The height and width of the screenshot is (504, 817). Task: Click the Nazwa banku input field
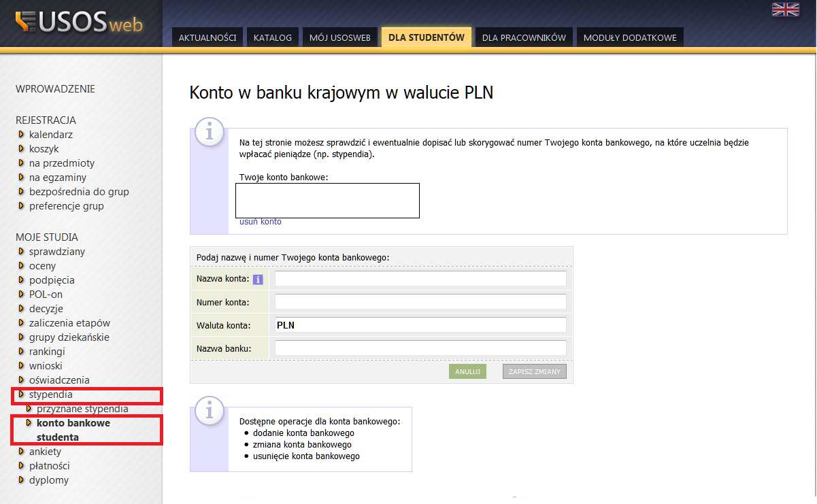tap(420, 348)
